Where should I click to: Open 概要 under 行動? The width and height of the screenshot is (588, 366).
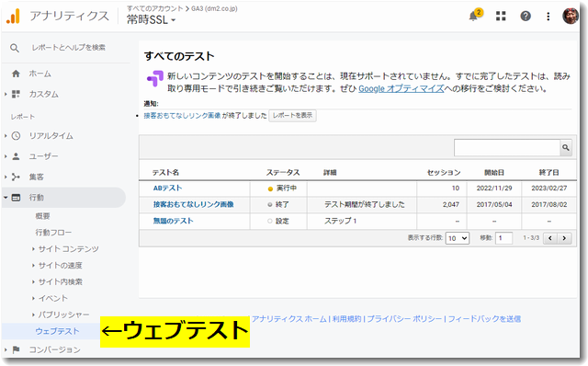[43, 216]
